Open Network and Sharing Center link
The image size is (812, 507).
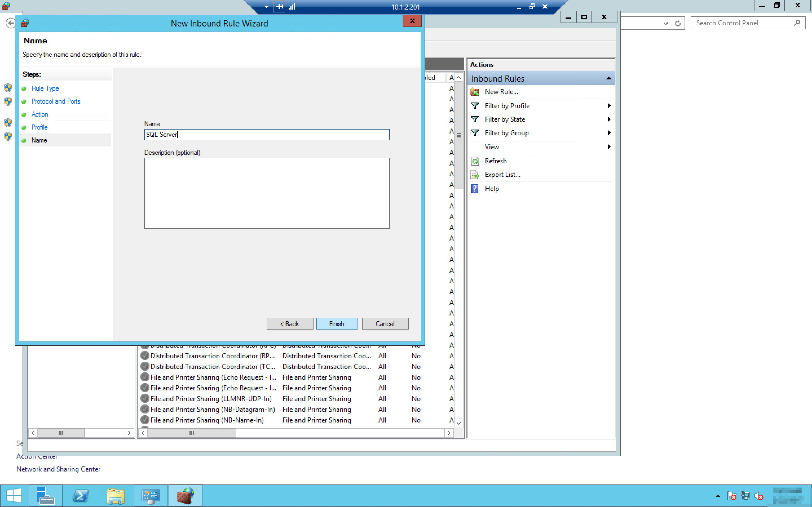pos(58,469)
